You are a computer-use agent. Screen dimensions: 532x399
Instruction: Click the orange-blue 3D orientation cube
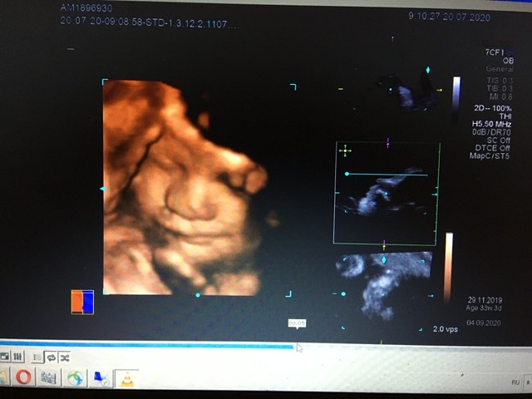coord(82,301)
